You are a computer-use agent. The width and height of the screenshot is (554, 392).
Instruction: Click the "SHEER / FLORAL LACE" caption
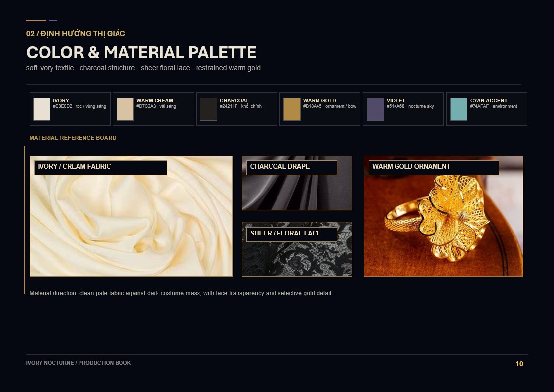coord(286,234)
